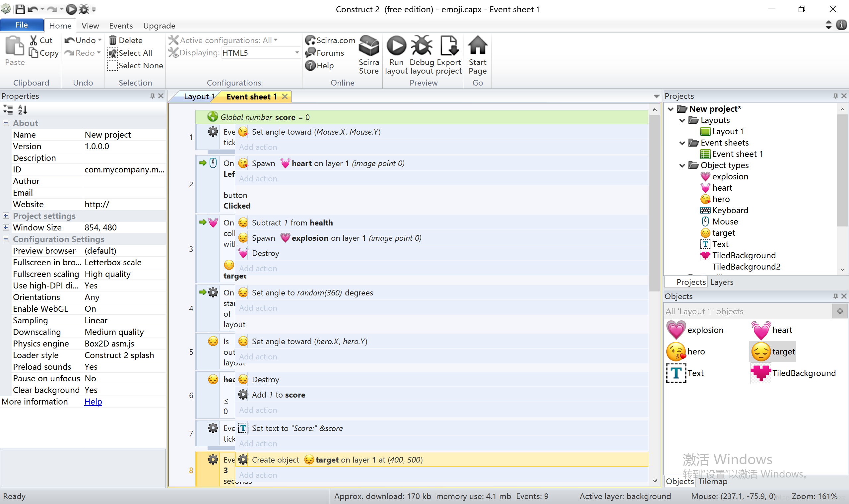Select the Mouse object type in tree
This screenshot has width=849, height=504.
[720, 222]
